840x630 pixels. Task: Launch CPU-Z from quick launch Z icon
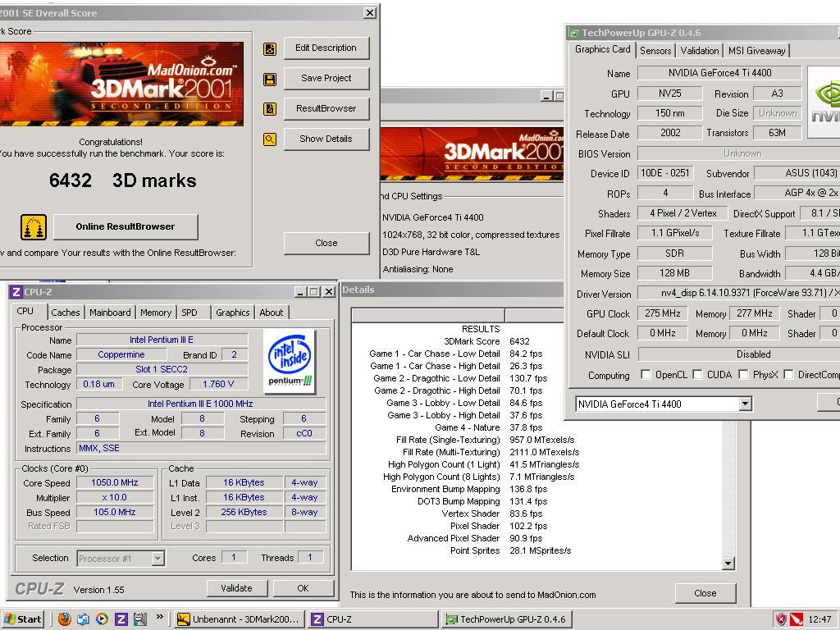coord(121,619)
